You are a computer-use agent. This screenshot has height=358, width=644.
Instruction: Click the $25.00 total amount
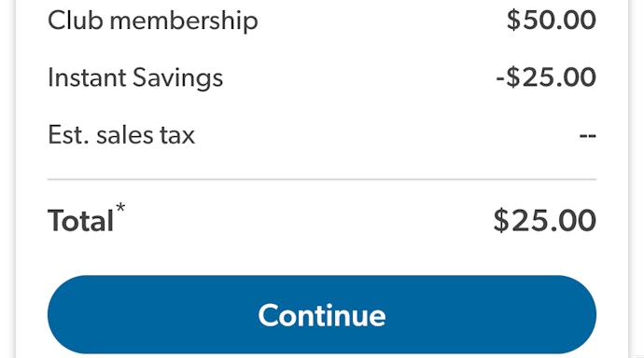coord(545,221)
